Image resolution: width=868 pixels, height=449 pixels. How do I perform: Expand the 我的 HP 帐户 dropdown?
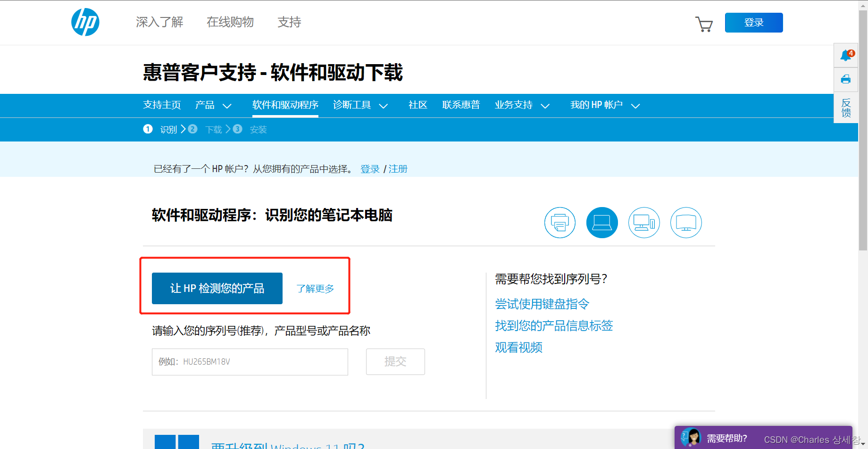(605, 105)
